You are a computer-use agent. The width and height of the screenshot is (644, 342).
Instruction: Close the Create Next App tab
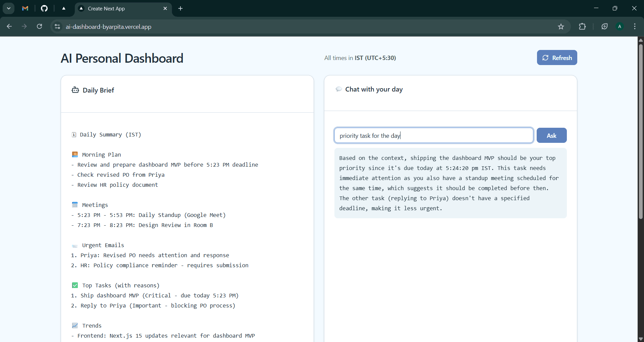[x=165, y=8]
